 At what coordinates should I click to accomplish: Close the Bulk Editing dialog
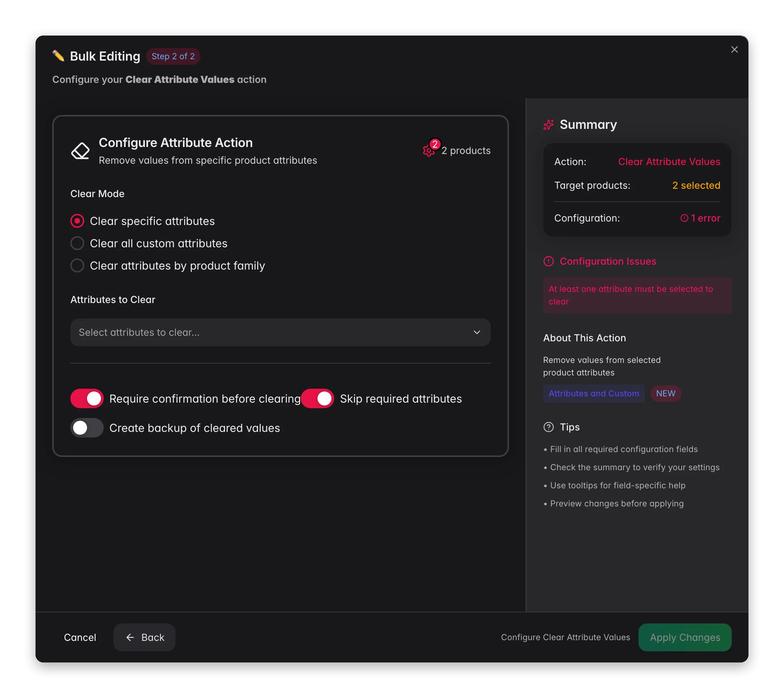(734, 49)
